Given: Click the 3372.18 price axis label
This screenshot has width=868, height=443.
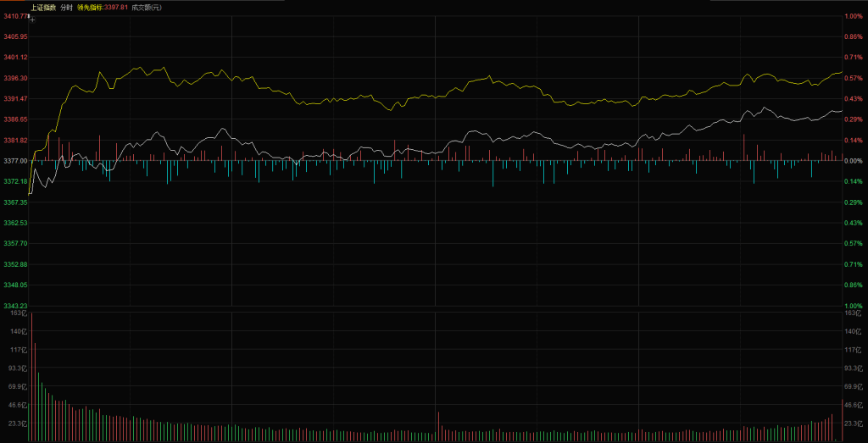Looking at the screenshot, I should coord(15,181).
